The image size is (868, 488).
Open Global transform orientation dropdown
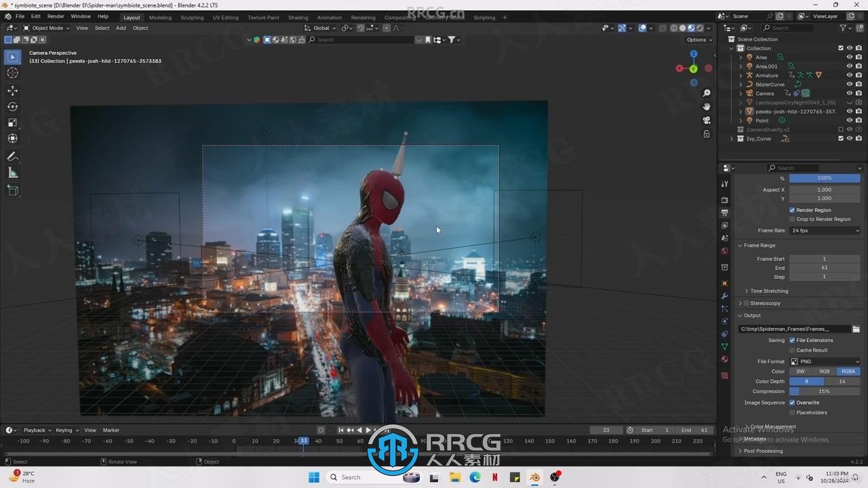(x=321, y=28)
